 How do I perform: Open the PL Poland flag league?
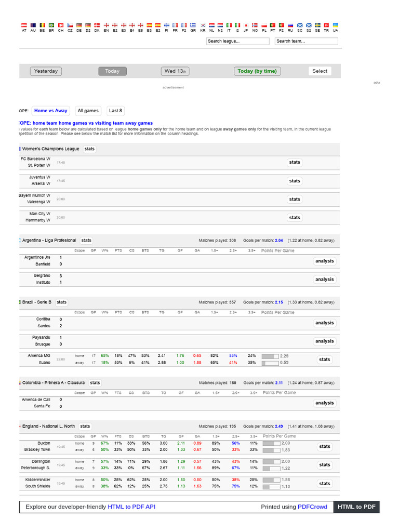pyautogui.click(x=264, y=25)
